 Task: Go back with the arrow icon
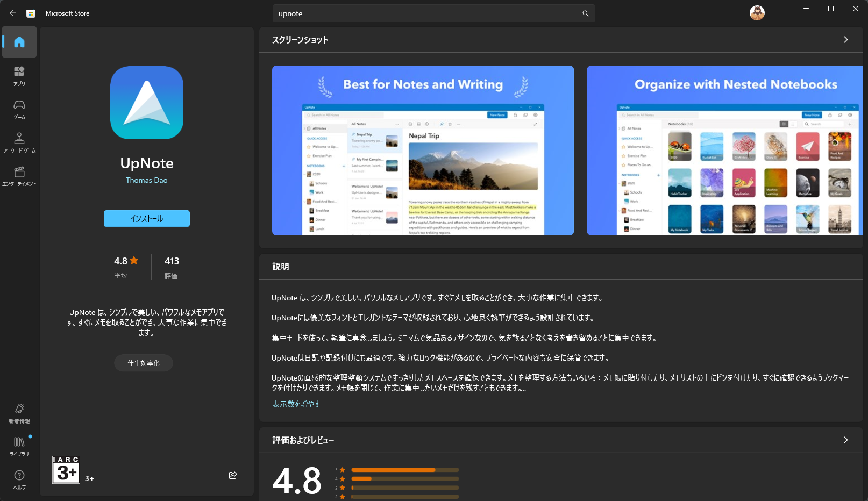pyautogui.click(x=13, y=13)
